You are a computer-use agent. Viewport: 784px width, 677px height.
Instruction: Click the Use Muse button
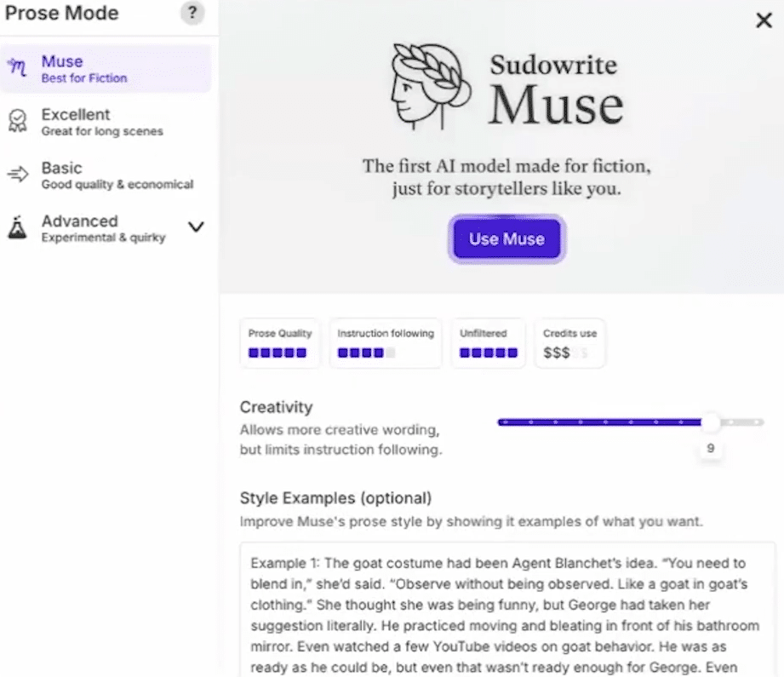[507, 239]
